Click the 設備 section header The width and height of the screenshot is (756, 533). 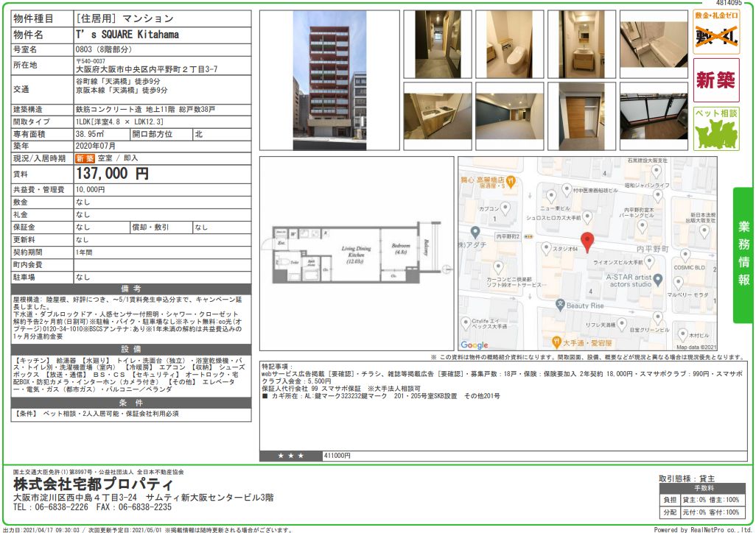point(130,349)
